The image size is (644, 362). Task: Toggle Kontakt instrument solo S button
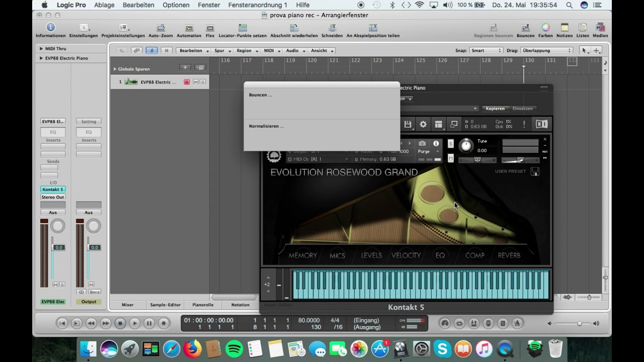click(x=451, y=144)
